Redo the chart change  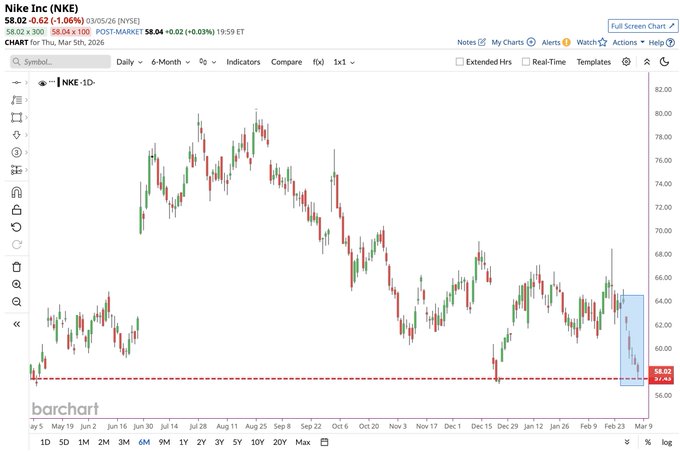[x=16, y=245]
